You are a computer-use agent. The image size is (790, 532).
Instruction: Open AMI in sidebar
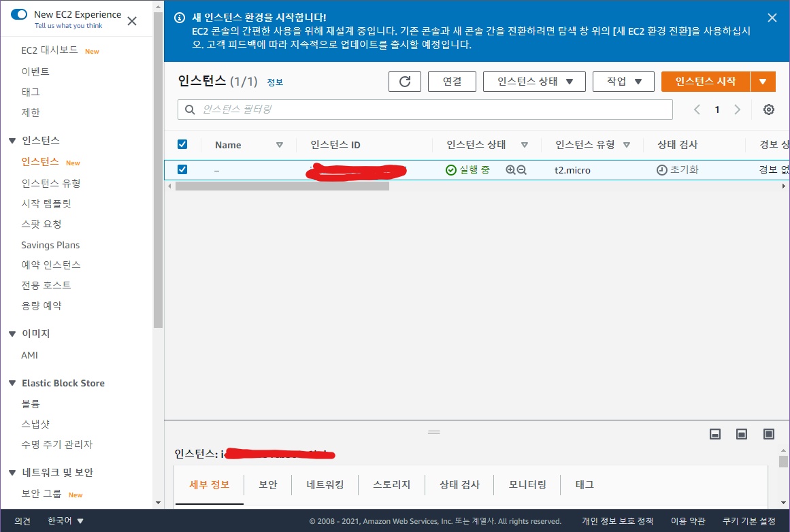point(30,355)
